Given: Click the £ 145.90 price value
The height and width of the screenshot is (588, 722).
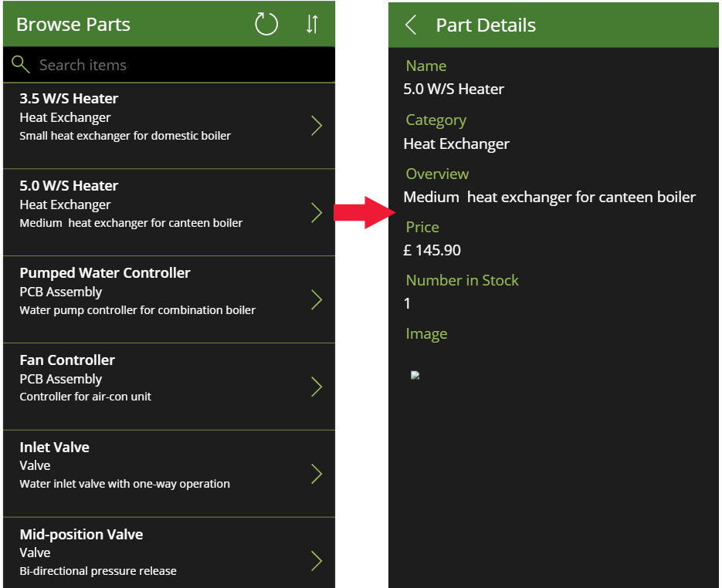Looking at the screenshot, I should (432, 250).
